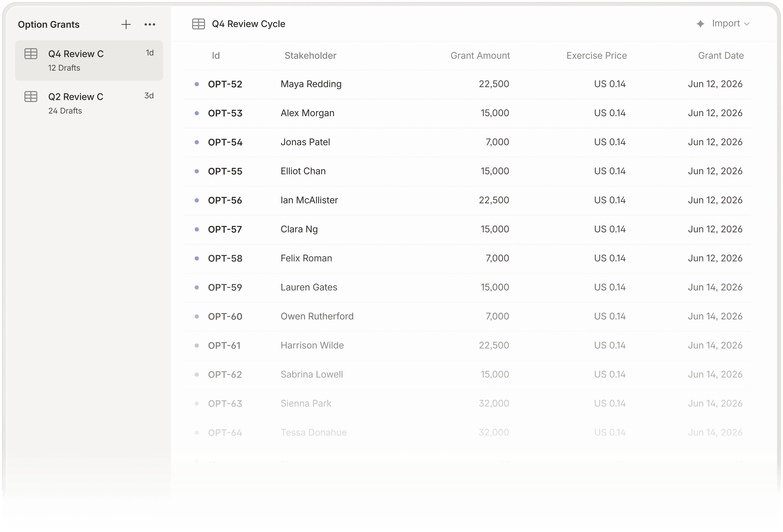Click table icon next to Q4 Review C
783x532 pixels.
(31, 53)
